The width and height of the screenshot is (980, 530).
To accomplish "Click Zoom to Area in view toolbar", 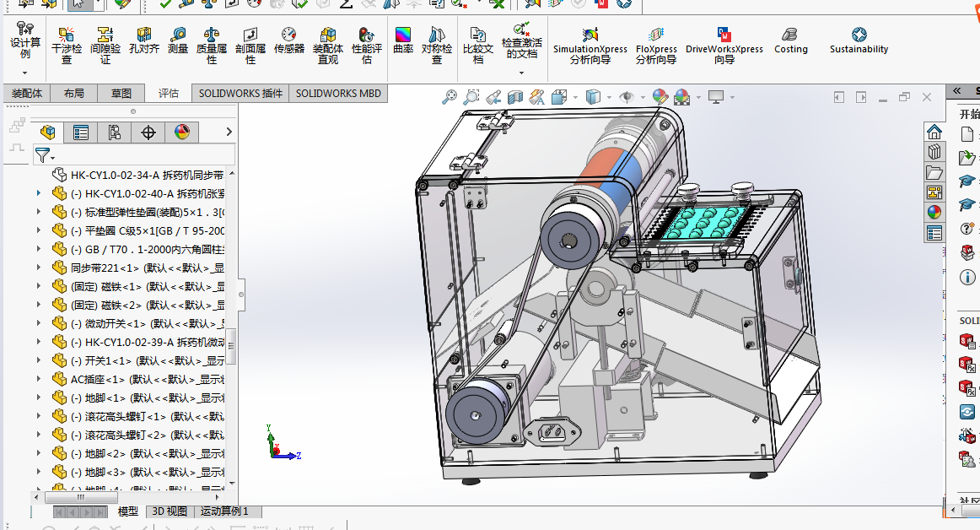I will [x=471, y=97].
